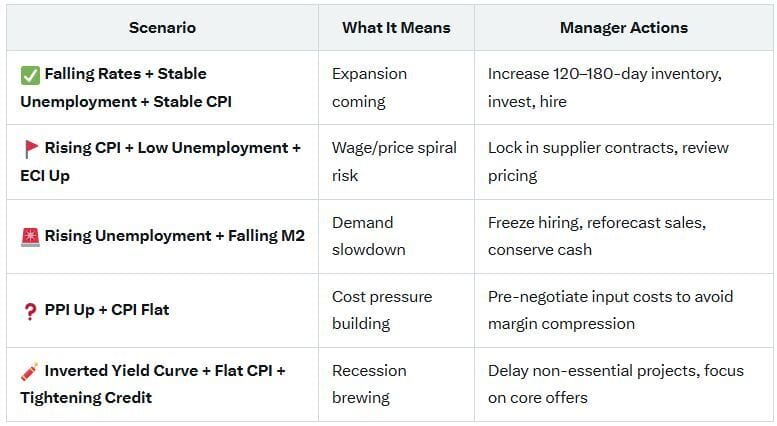Screen dimensions: 777x426
Task: Click the green checkmark emoji icon
Action: [x=30, y=75]
